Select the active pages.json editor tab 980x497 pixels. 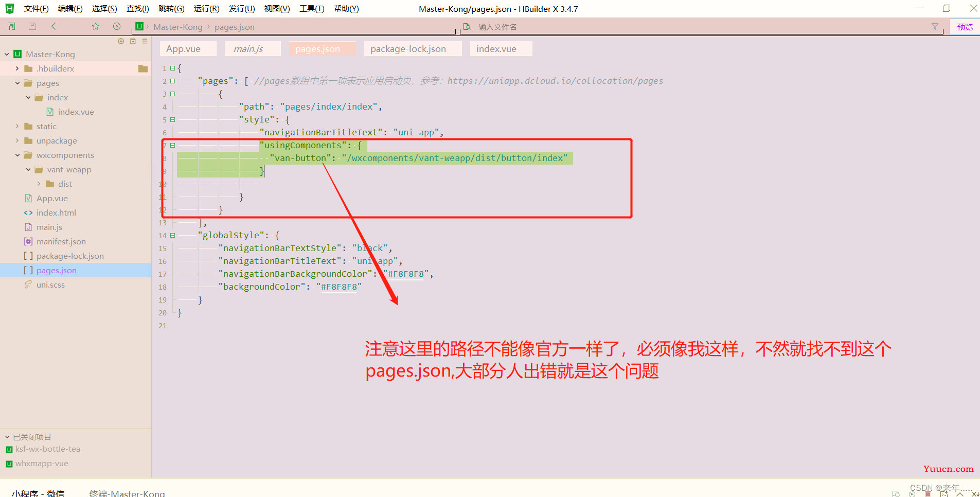coord(322,49)
